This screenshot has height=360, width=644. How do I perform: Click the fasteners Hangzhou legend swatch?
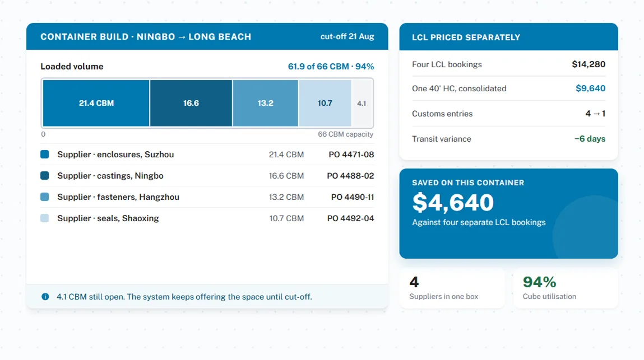click(45, 197)
